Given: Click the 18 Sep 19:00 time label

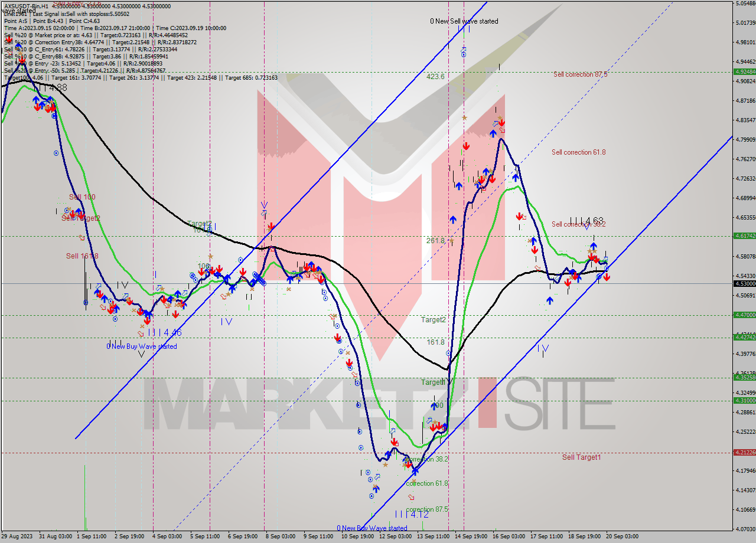Looking at the screenshot, I should [585, 537].
